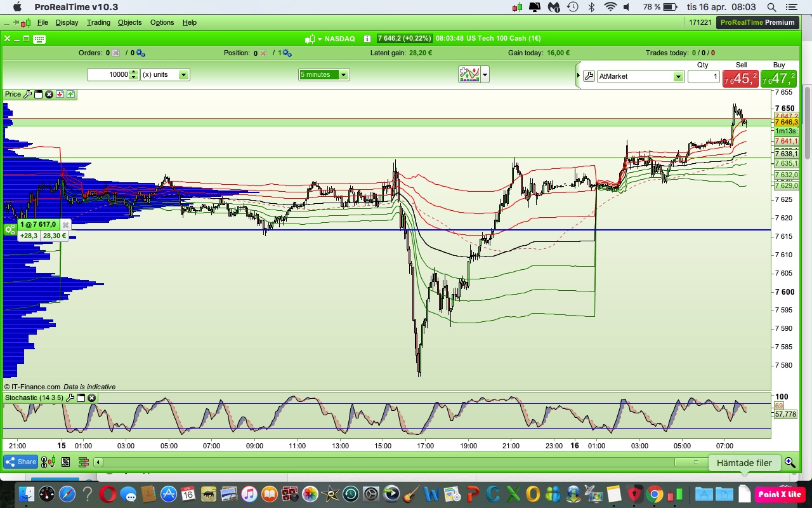The image size is (812, 508).
Task: Cancel all orders using the grey X icon
Action: coord(116,53)
